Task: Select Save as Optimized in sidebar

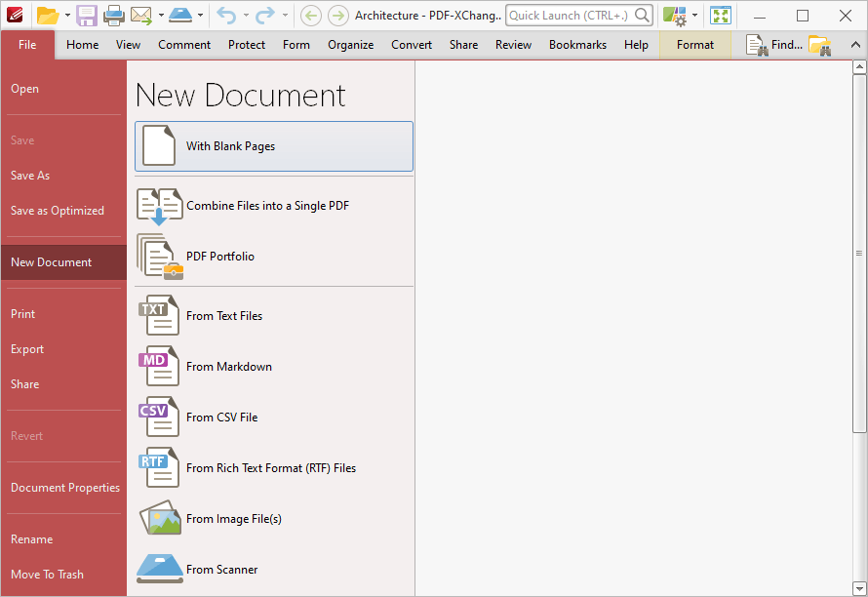Action: (x=63, y=211)
